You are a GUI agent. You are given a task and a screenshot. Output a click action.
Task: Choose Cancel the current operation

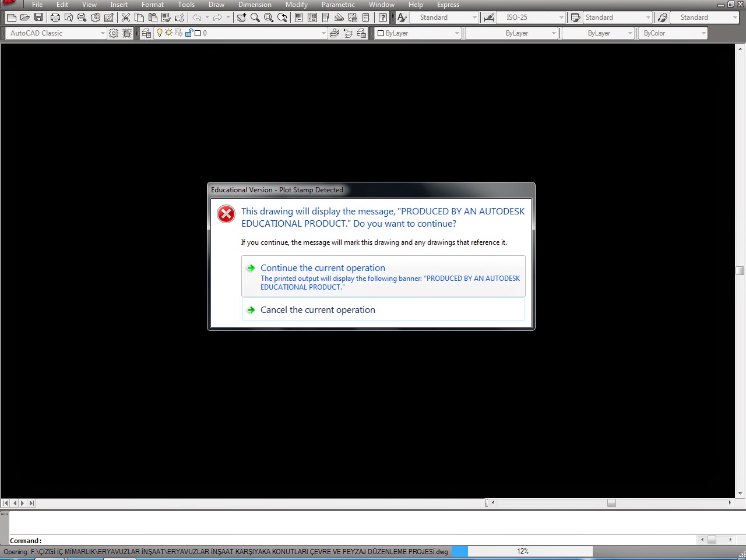[383, 309]
